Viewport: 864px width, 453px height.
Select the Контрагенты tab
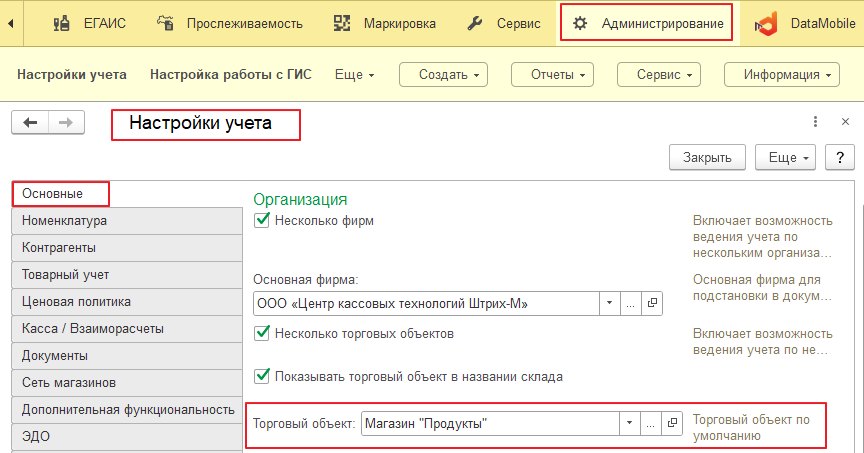[x=127, y=248]
